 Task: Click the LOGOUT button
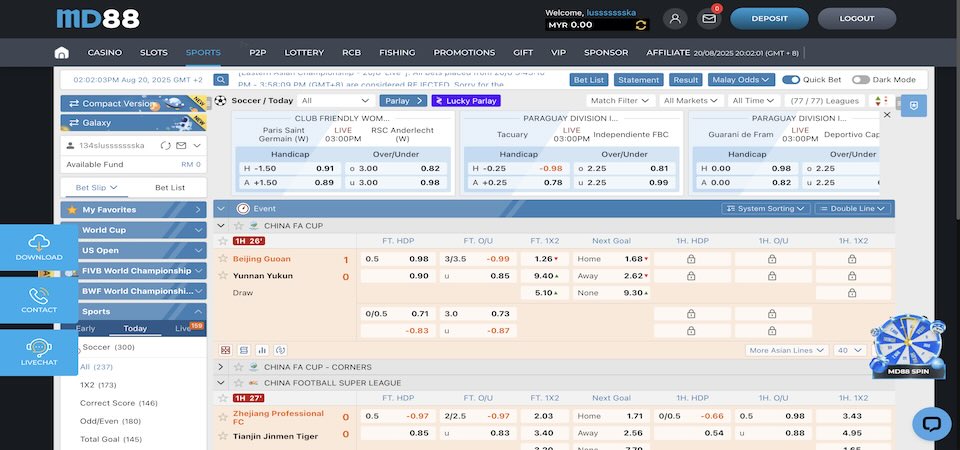pos(857,18)
